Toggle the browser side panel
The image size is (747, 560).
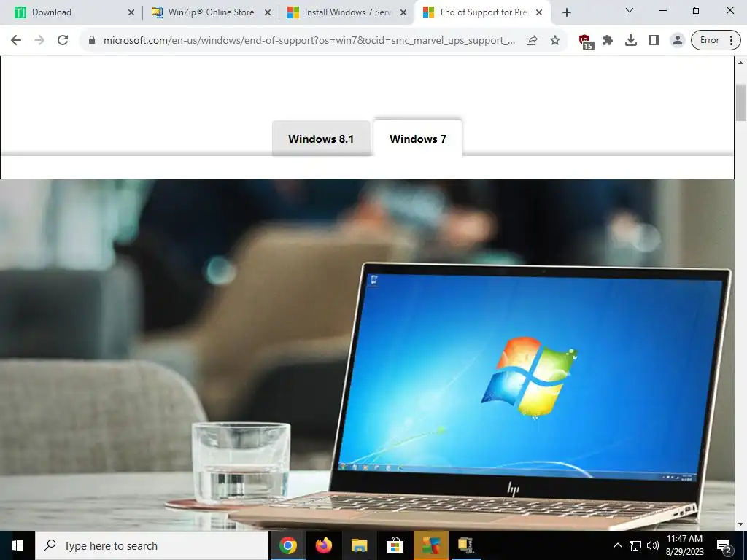[654, 41]
